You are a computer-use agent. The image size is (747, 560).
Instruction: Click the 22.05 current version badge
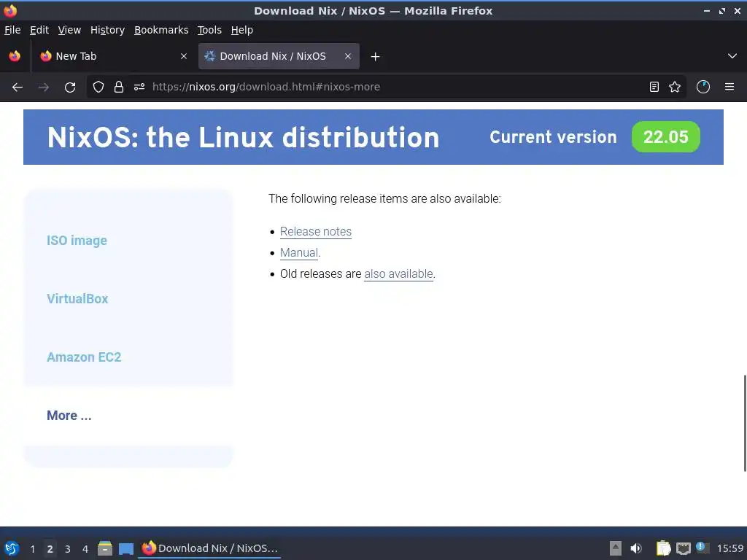point(665,137)
